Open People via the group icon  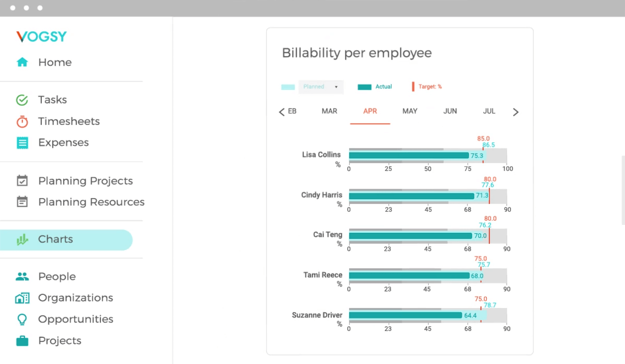click(22, 276)
